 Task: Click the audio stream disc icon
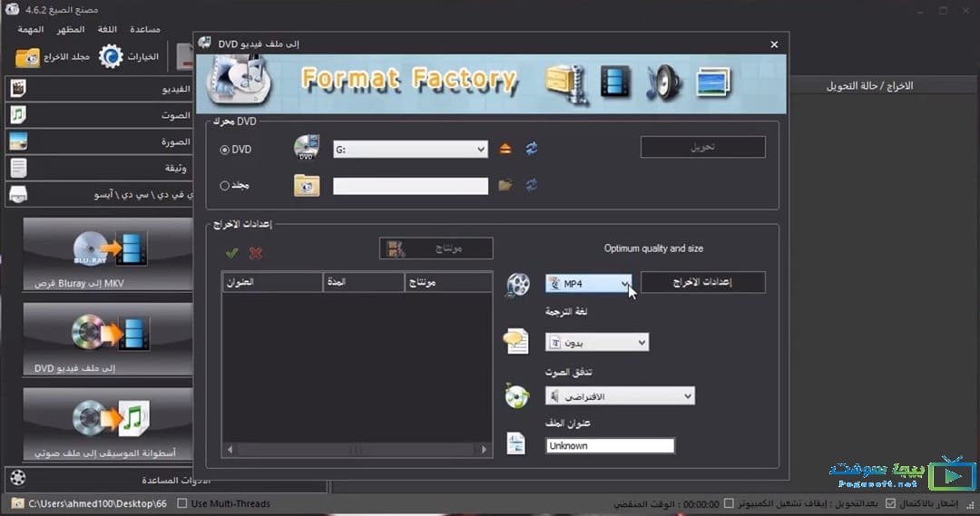tap(517, 396)
